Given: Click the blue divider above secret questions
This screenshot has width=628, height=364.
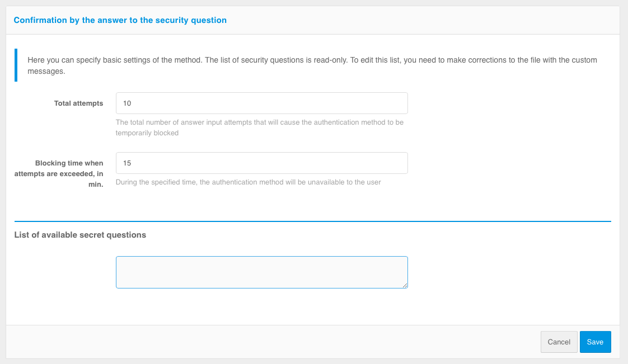Looking at the screenshot, I should tap(312, 221).
